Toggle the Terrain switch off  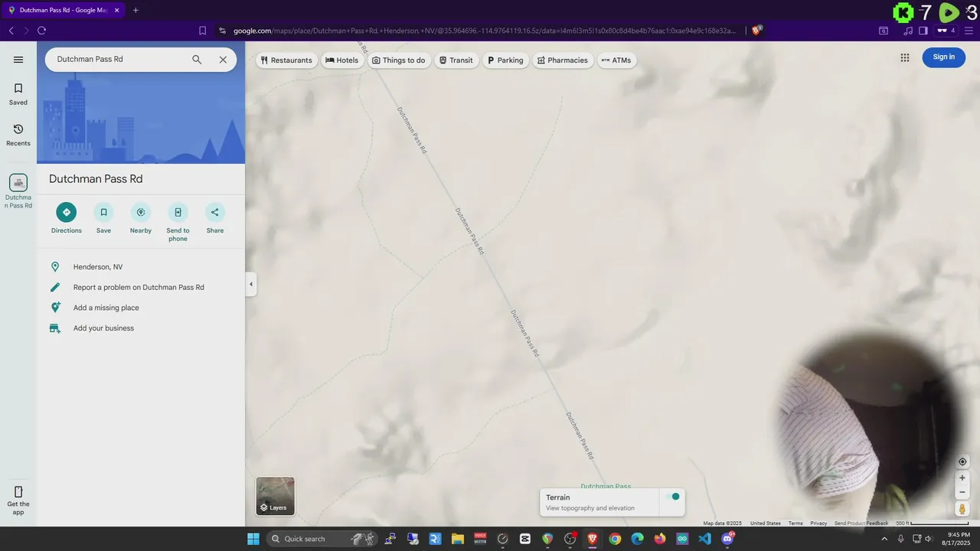tap(672, 497)
